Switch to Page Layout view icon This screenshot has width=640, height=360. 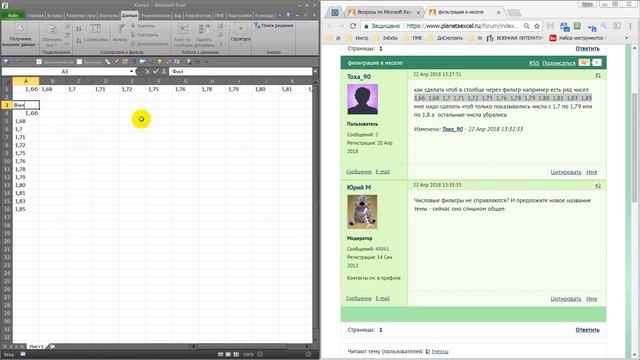(x=228, y=354)
